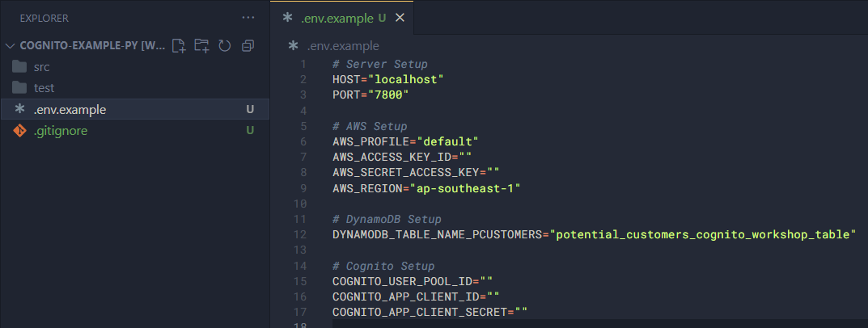Image resolution: width=868 pixels, height=328 pixels.
Task: Click the breadcrumb file icon above line 1
Action: pos(294,46)
